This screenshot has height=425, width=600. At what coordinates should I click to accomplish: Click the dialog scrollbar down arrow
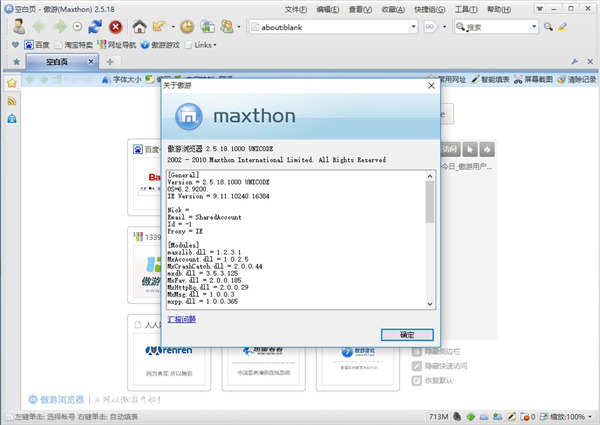tap(430, 304)
